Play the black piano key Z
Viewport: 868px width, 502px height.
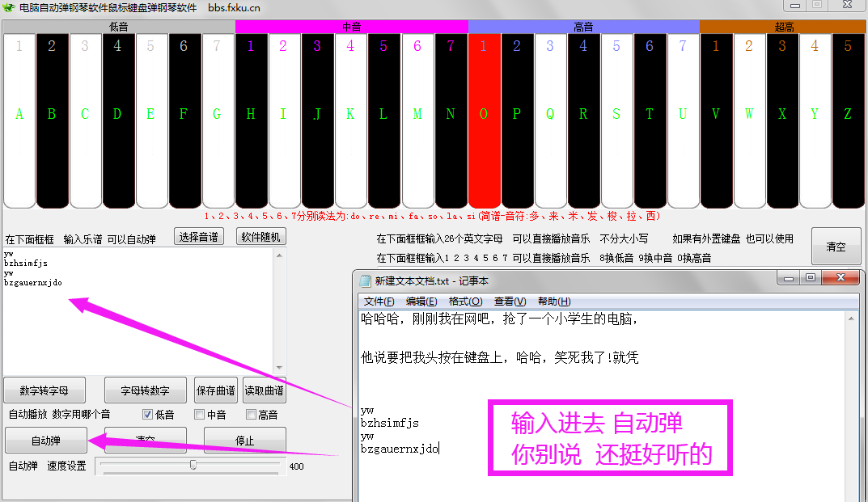(849, 120)
